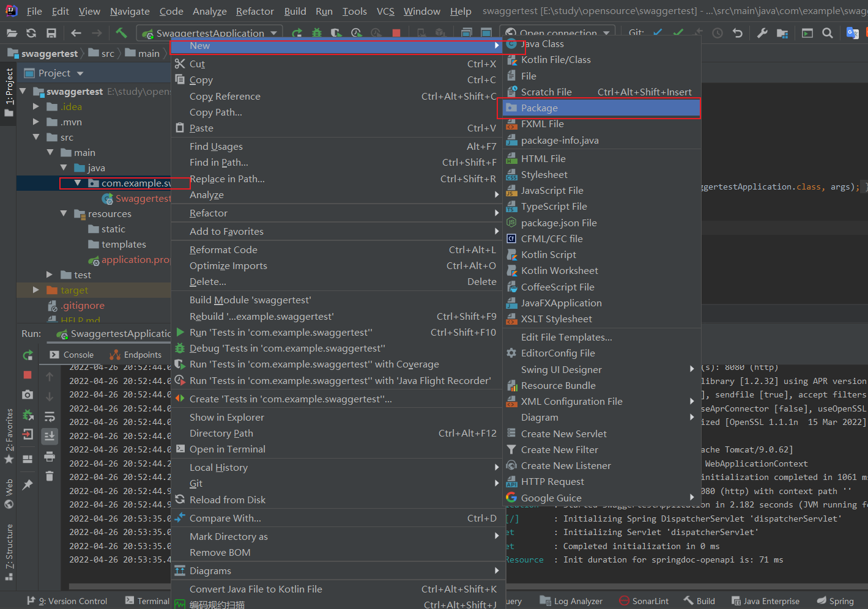This screenshot has height=609, width=868.
Task: Select Copy Reference in context menu
Action: 336,96
